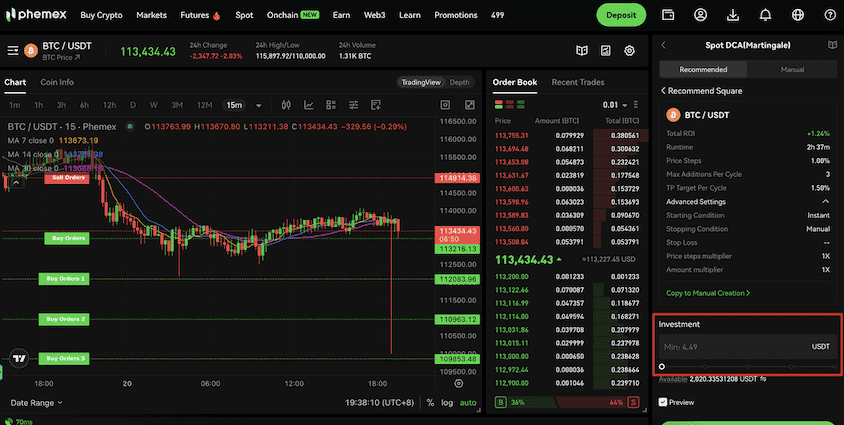This screenshot has height=425, width=844.
Task: Open the Buy Crypto menu
Action: point(101,15)
